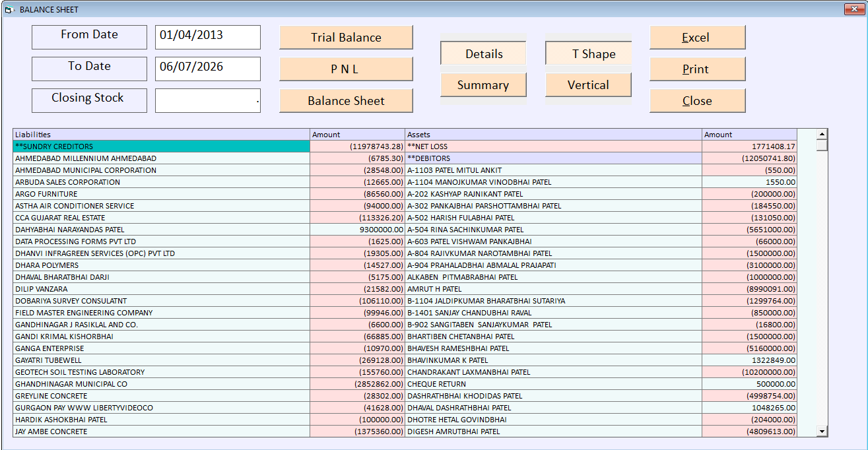
Task: Select GAYATRI TUBEWELL row
Action: 161,360
